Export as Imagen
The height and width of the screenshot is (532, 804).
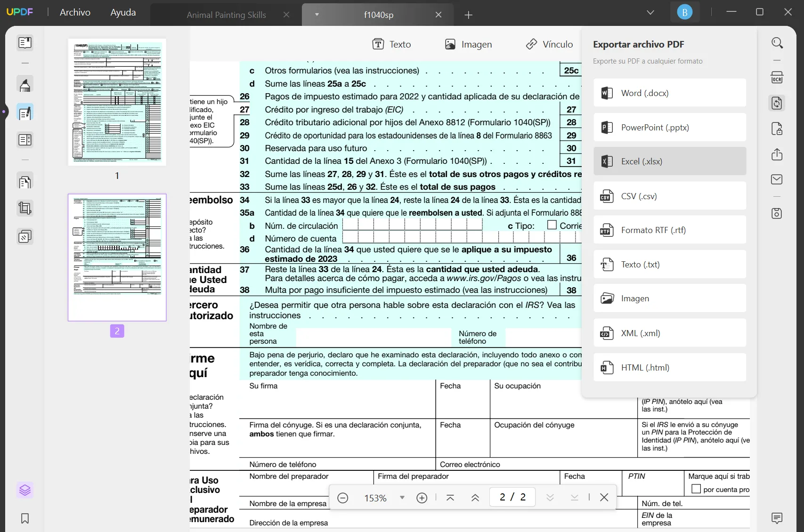(x=670, y=298)
